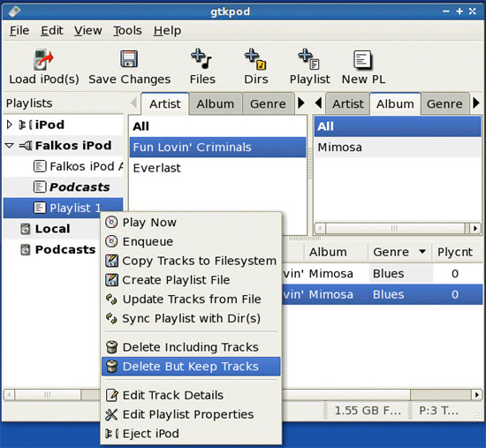Choose Delete Including Tracks trash icon entry
486x448 pixels.
tap(111, 347)
